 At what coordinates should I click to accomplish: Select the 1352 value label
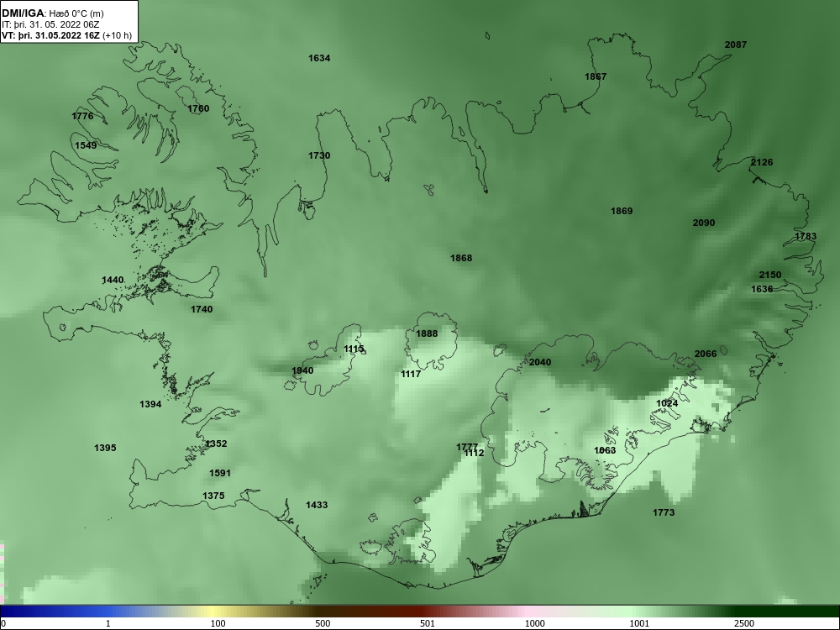(217, 444)
